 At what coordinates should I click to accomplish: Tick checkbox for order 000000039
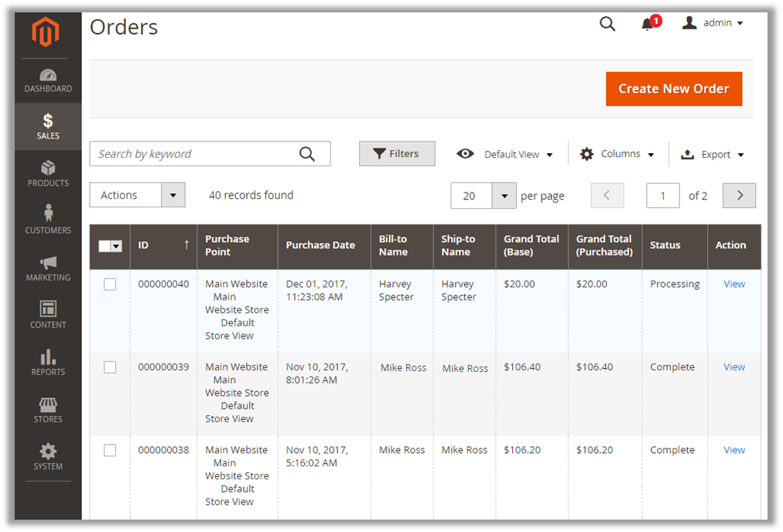(110, 367)
